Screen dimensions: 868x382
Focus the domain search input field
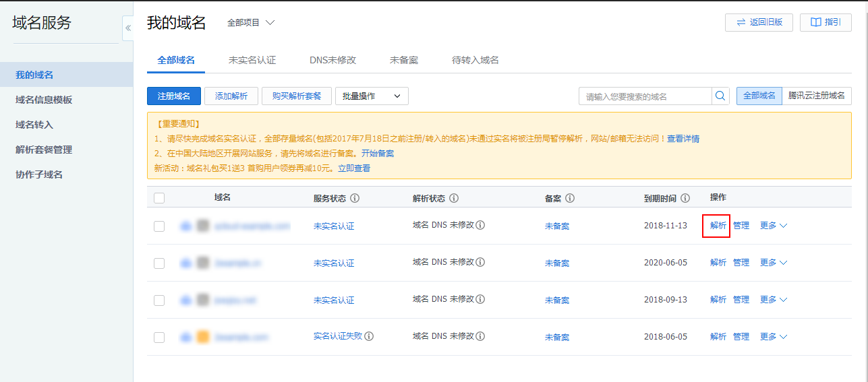coord(645,96)
